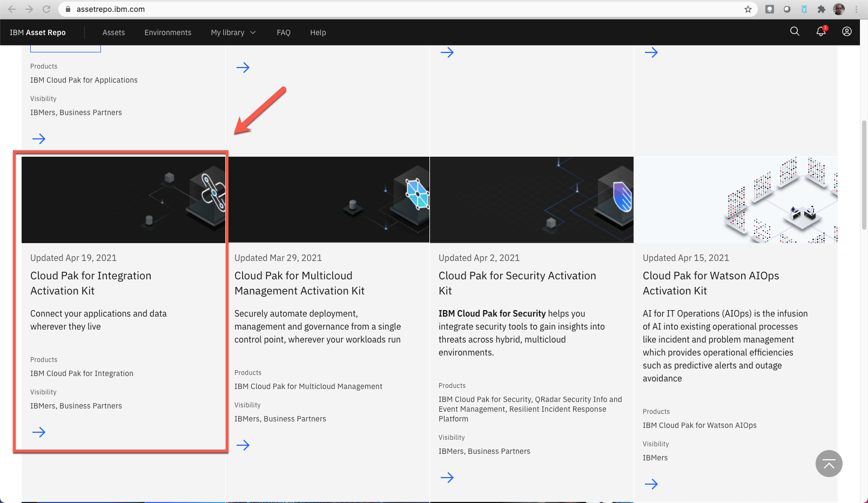Open the Assets menu item
Image resolution: width=868 pixels, height=503 pixels.
click(113, 32)
